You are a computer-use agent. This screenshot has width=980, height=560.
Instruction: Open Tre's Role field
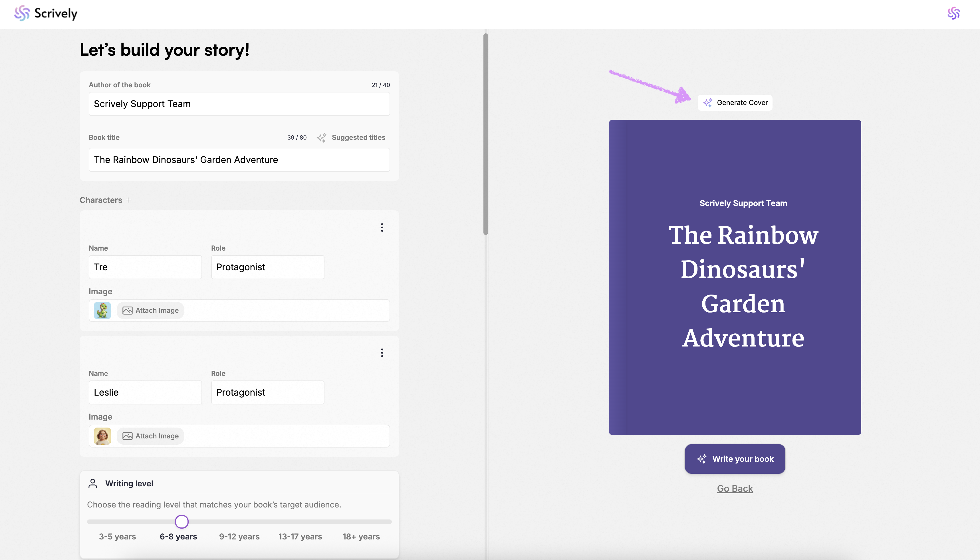[x=267, y=267]
